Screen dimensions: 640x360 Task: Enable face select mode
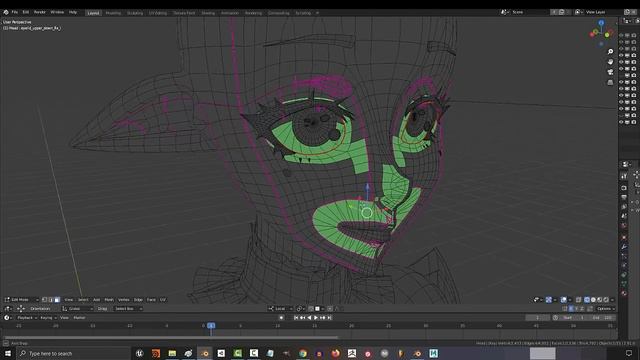point(57,300)
